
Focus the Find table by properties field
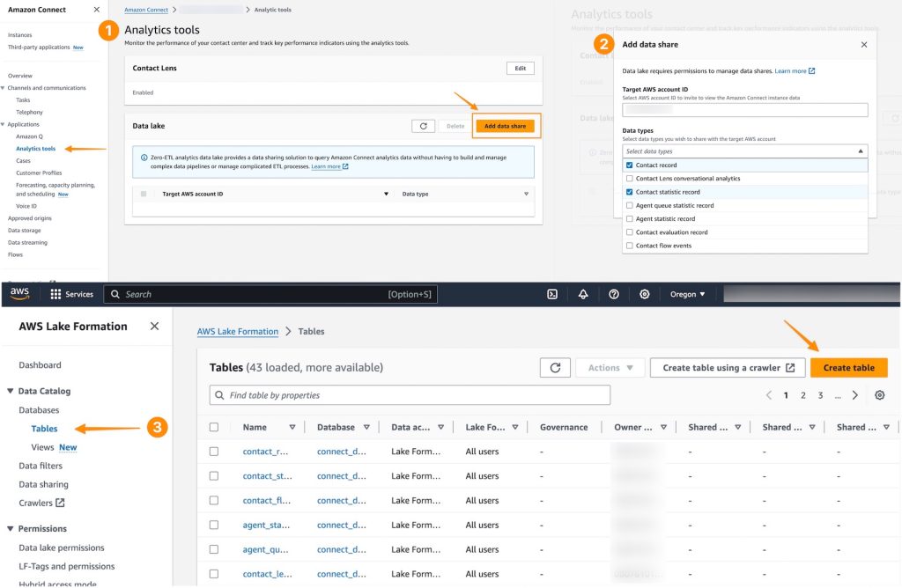click(x=410, y=395)
